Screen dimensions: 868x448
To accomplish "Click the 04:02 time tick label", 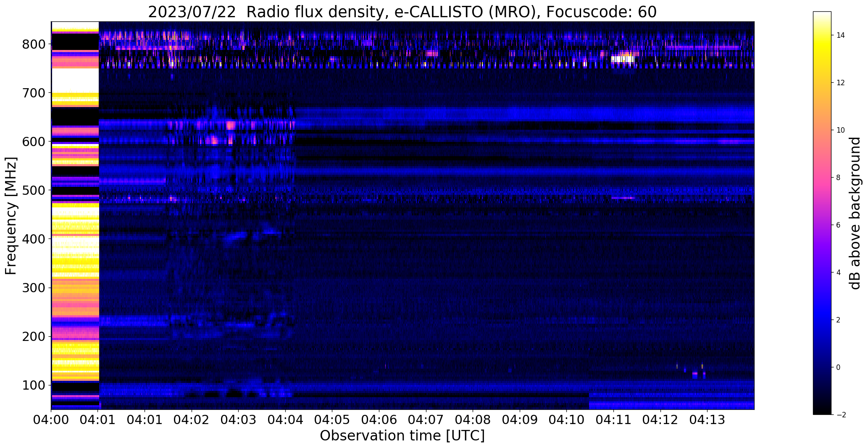I will (x=192, y=419).
